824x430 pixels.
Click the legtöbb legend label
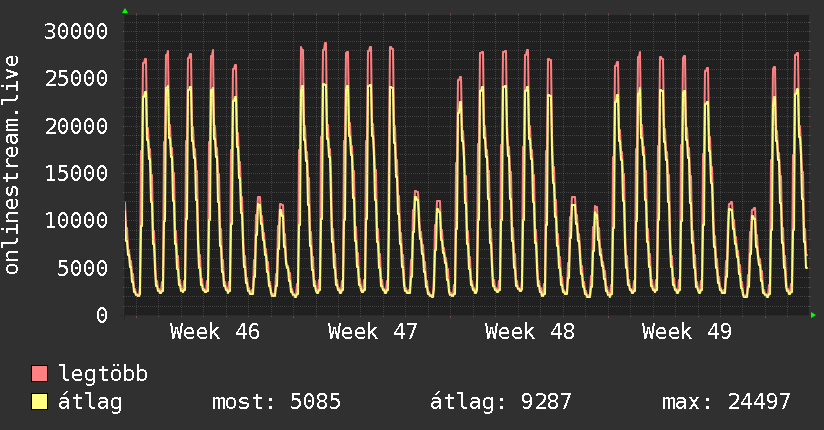coord(104,375)
